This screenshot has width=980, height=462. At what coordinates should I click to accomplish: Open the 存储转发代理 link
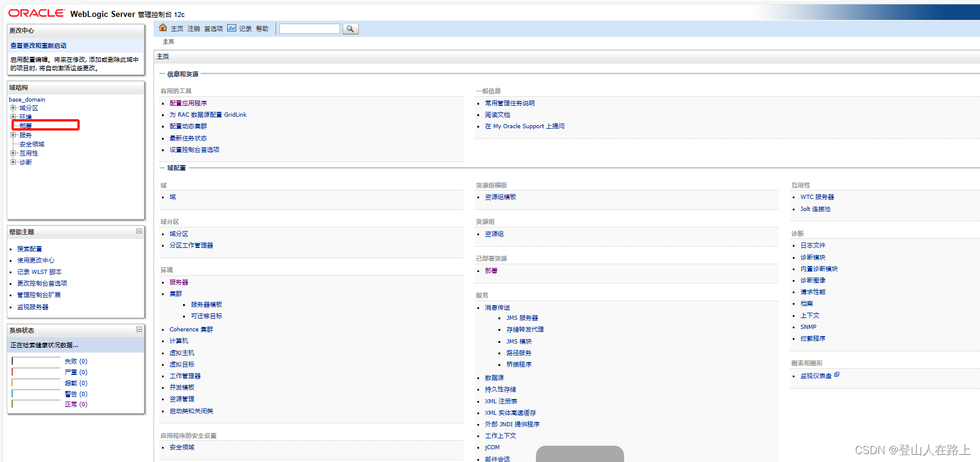[x=526, y=329]
